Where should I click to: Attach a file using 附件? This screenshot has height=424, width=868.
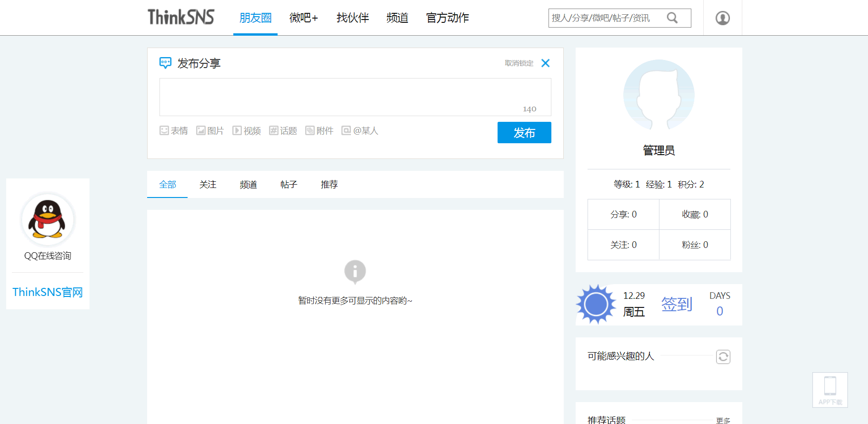(x=319, y=130)
